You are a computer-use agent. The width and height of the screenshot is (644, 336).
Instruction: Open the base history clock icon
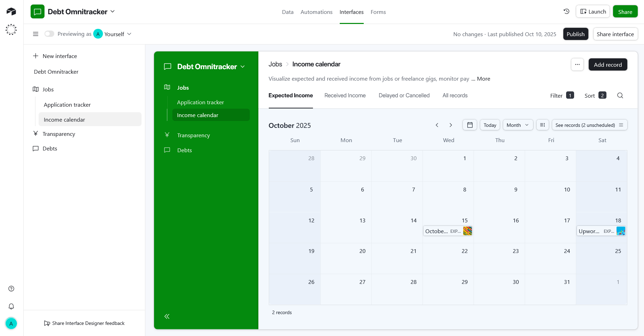pos(566,11)
